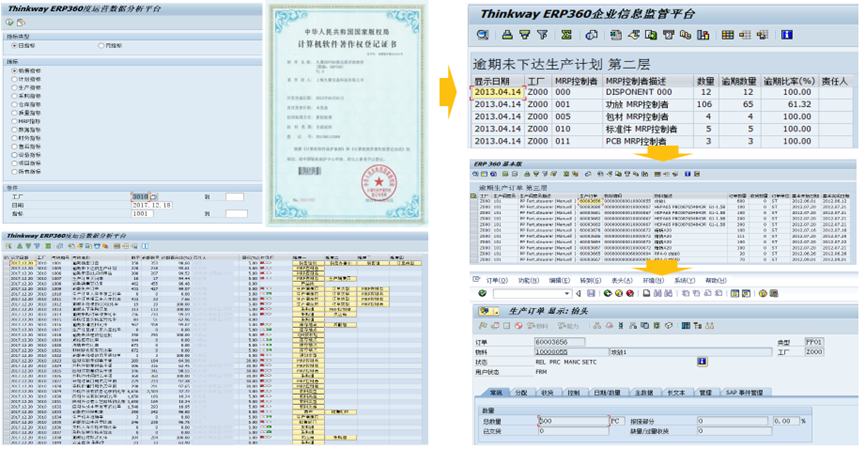The height and width of the screenshot is (449, 865).
Task: Select the 销售指标 radio button
Action: tap(14, 71)
